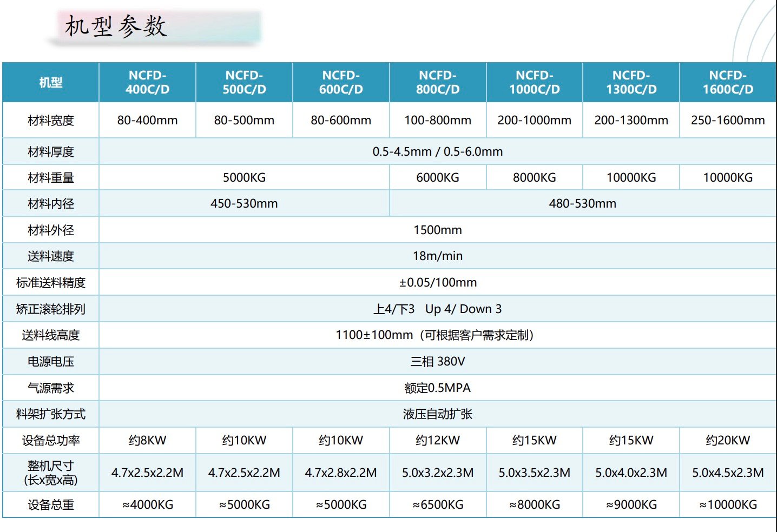777x532 pixels.
Task: Click the '100-800mm' cell
Action: (x=438, y=120)
